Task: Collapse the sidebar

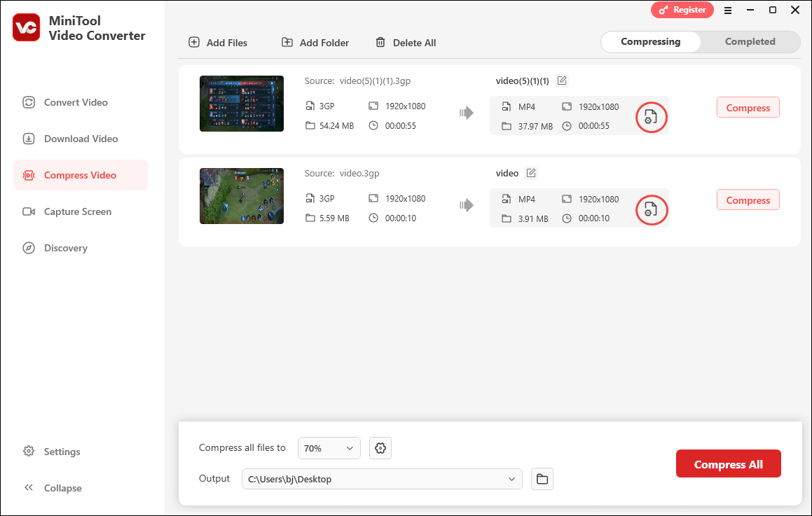Action: coord(53,488)
